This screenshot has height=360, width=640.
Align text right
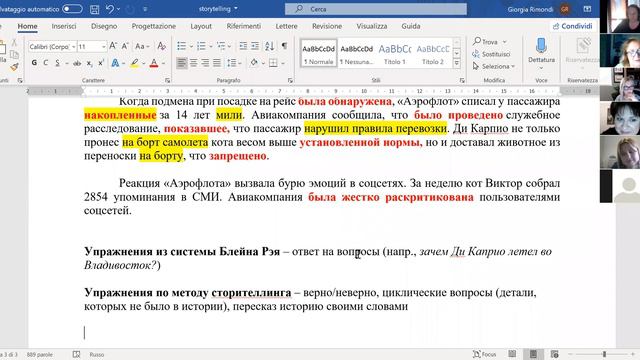pos(205,63)
